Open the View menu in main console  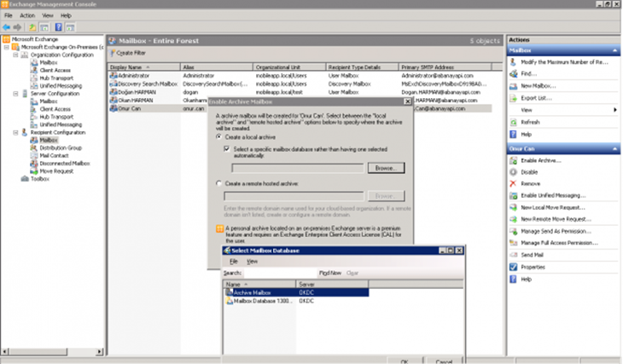[47, 15]
